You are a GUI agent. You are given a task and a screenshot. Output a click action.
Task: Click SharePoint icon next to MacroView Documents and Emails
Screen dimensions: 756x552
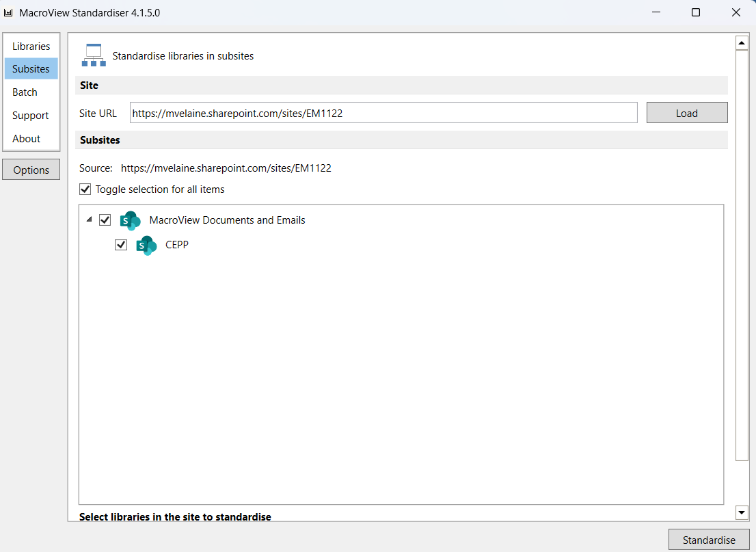(130, 220)
